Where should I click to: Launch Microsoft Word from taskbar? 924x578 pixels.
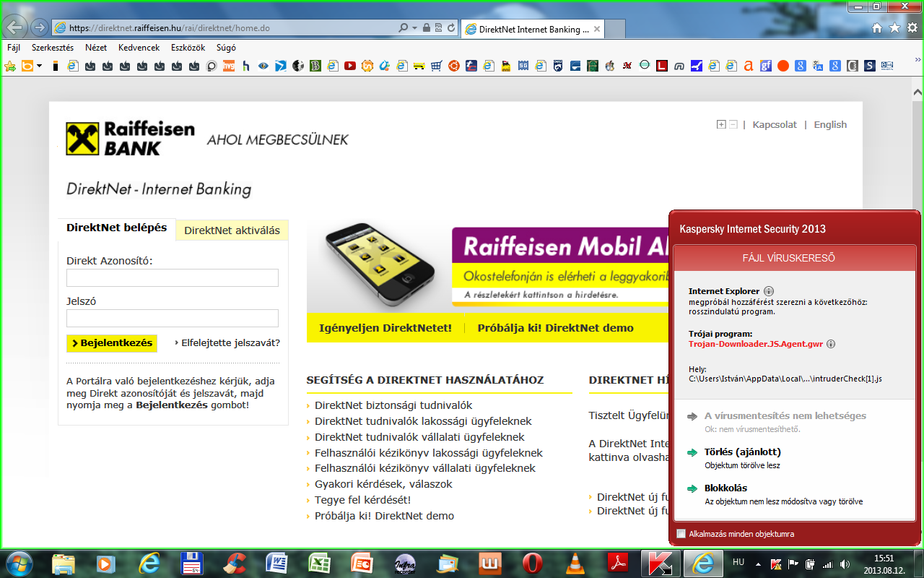[x=277, y=563]
